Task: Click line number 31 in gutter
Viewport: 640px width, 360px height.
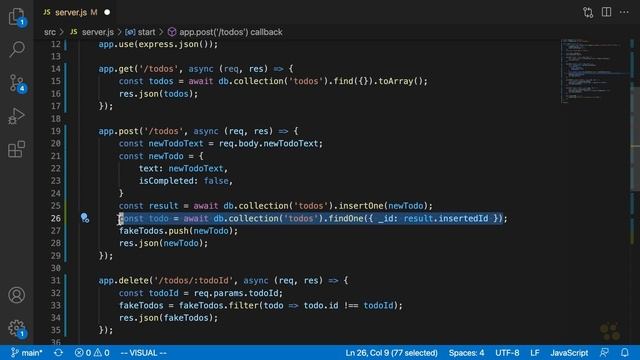Action: [x=56, y=280]
